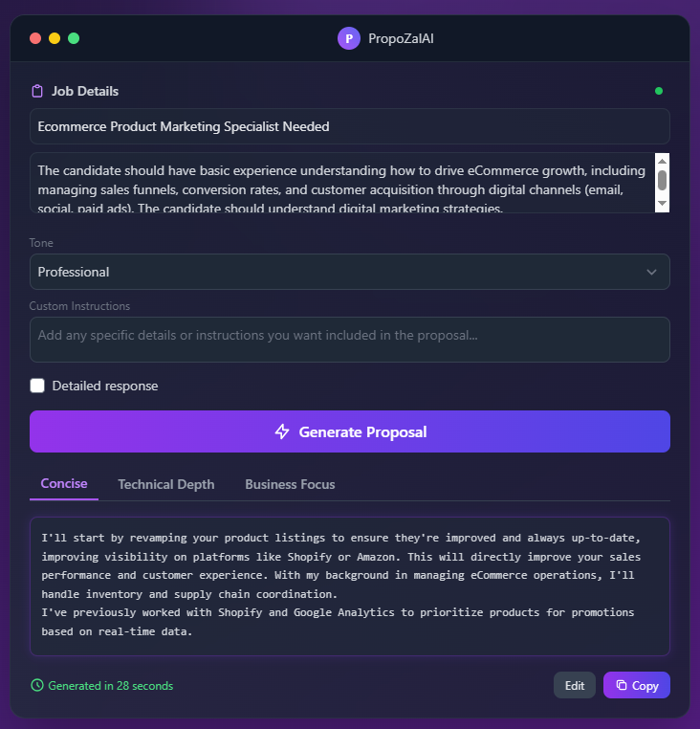Select the Concise tab
This screenshot has height=729, width=700.
click(x=64, y=484)
